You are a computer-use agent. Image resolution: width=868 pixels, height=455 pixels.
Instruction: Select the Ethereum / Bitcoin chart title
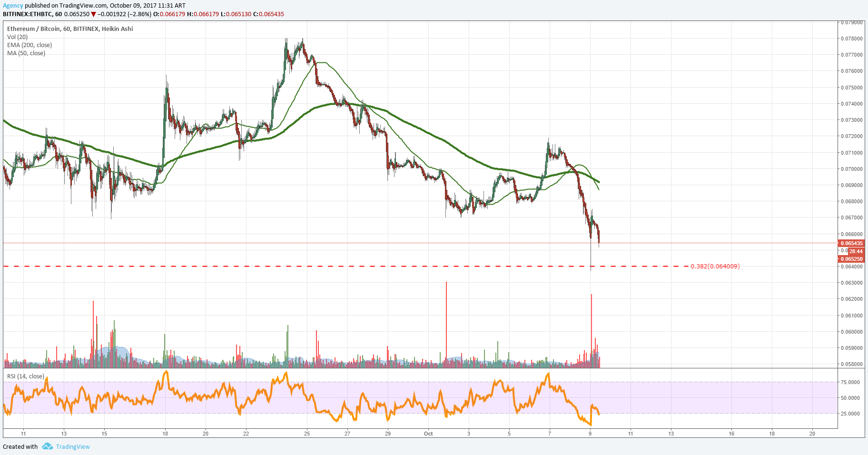[x=70, y=29]
